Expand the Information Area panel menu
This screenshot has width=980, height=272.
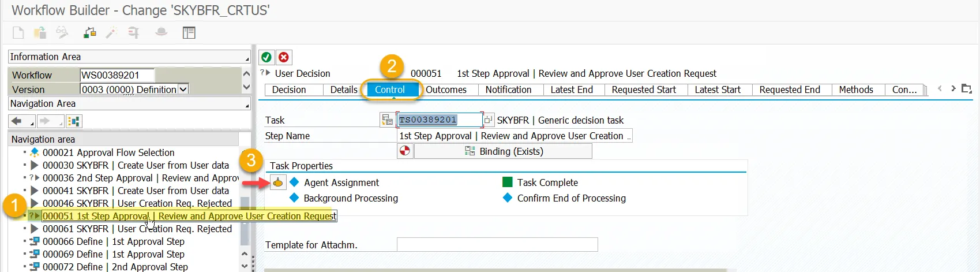click(247, 59)
